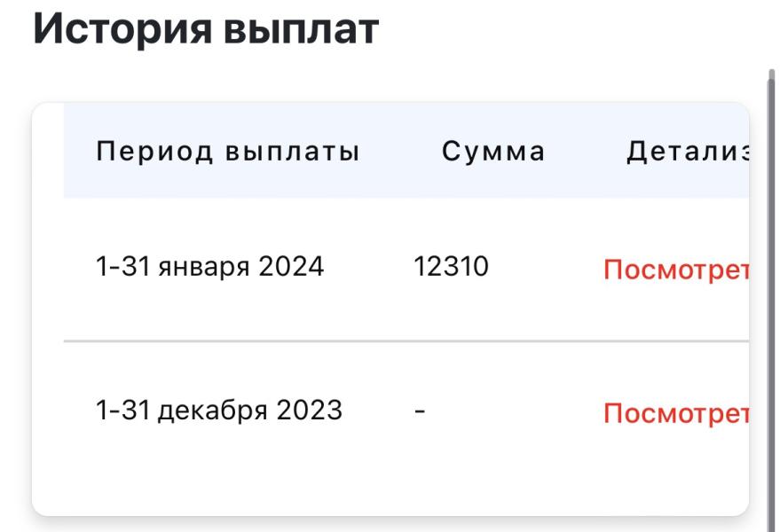Click the word История in the heading
Image resolution: width=780 pixels, height=532 pixels.
coord(122,29)
